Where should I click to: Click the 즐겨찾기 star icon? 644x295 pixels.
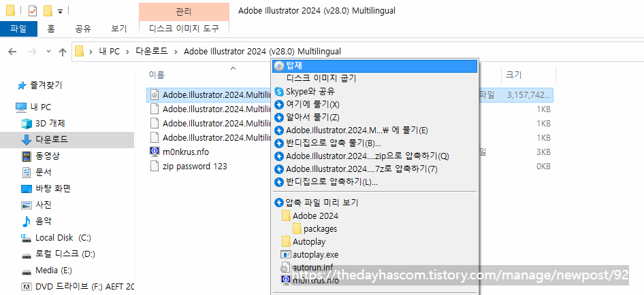coord(21,86)
